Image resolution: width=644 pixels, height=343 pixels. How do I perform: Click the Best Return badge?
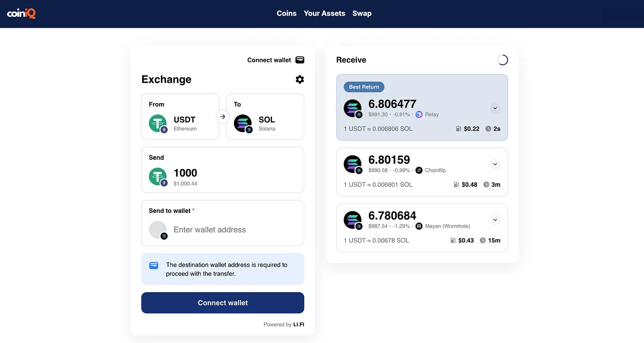tap(364, 87)
